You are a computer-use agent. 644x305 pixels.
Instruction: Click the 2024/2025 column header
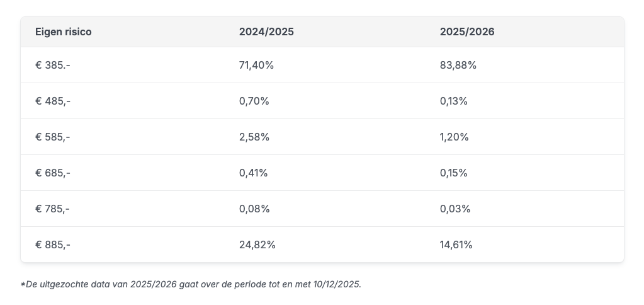coord(266,32)
